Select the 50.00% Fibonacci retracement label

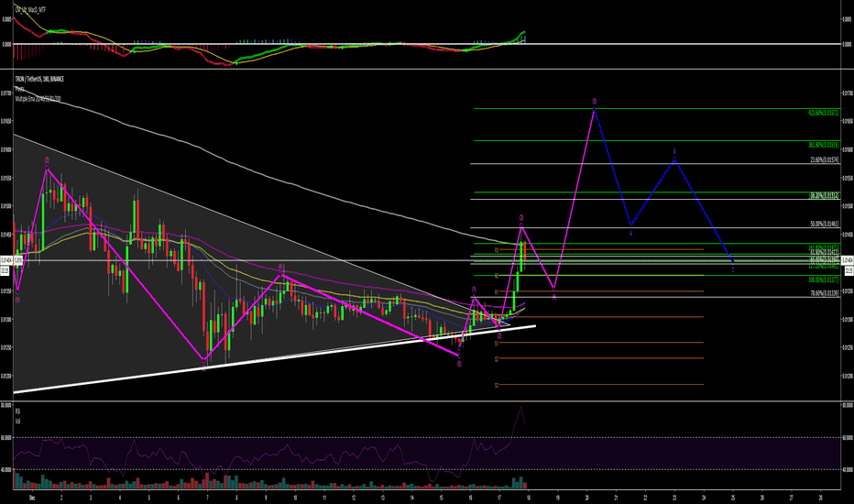(x=825, y=224)
